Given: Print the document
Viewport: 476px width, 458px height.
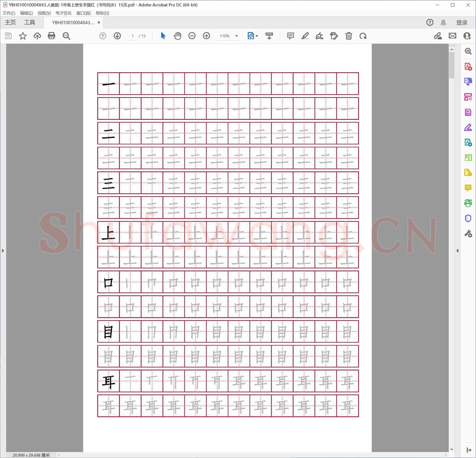Looking at the screenshot, I should tap(51, 36).
